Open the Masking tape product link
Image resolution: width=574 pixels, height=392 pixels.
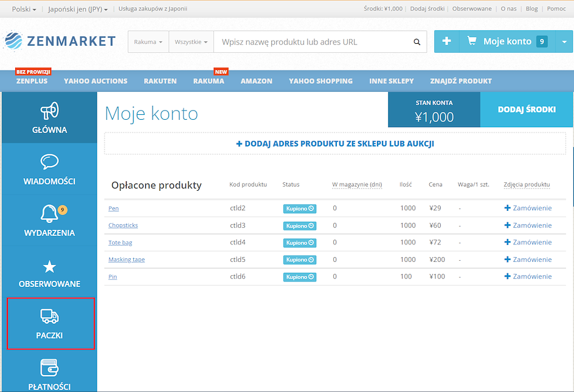(126, 260)
